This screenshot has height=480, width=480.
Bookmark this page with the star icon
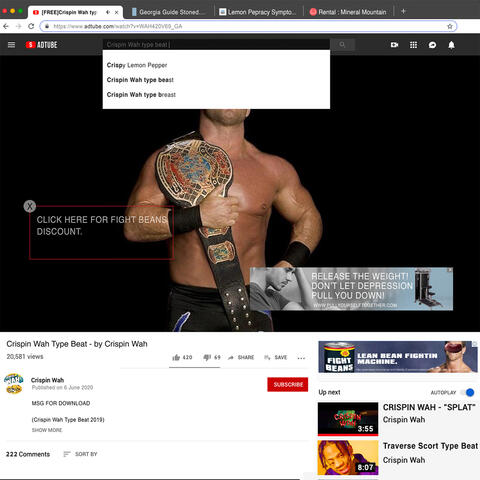point(450,26)
